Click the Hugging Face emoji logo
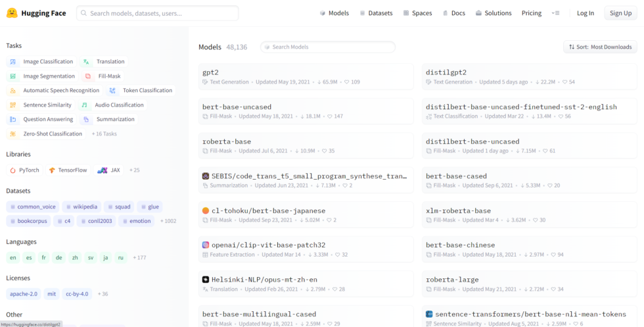The image size is (644, 327). tap(12, 13)
